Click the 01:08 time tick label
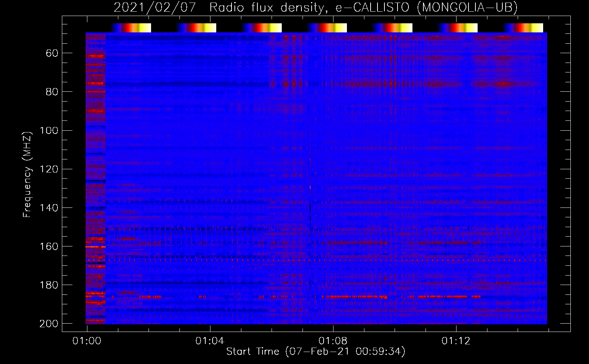Viewport: 589px width, 364px height. [333, 341]
